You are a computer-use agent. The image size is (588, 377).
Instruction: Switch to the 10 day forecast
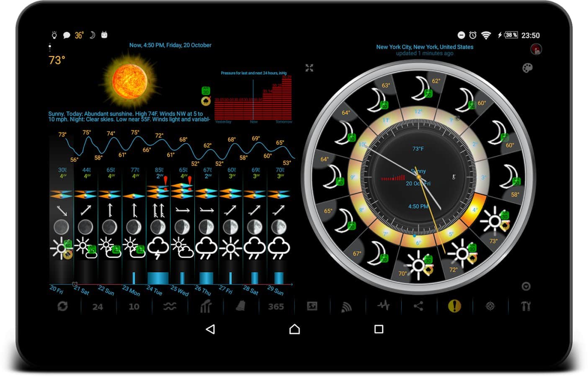(134, 307)
